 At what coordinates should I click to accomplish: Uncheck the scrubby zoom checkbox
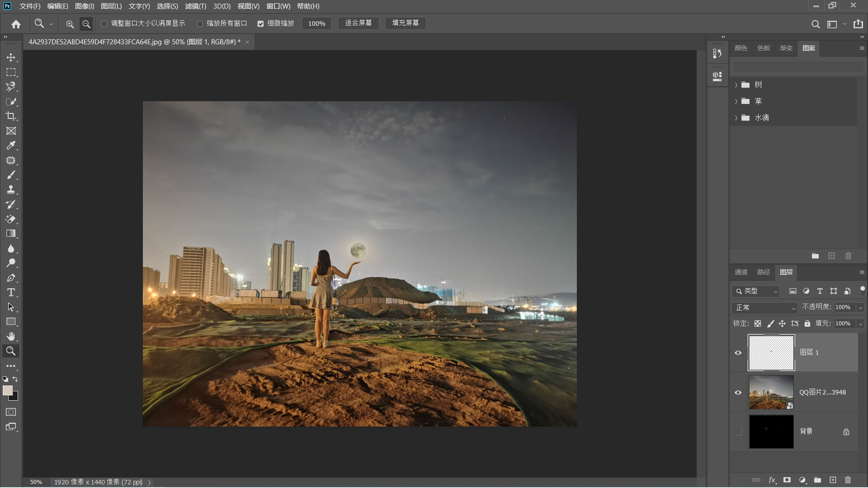(261, 23)
